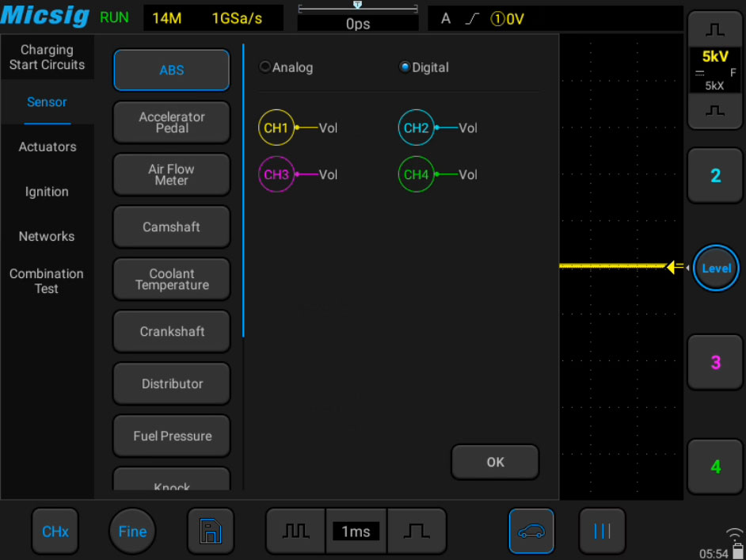Toggle the Fine adjustment button
746x560 pixels.
click(132, 531)
